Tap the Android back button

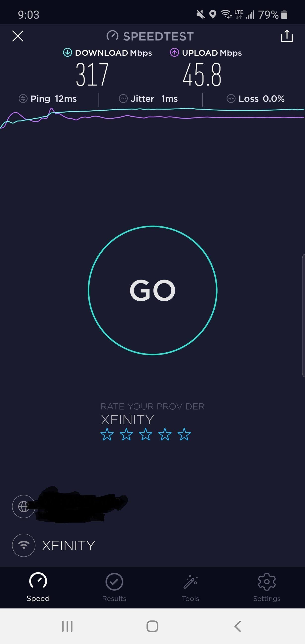238,626
